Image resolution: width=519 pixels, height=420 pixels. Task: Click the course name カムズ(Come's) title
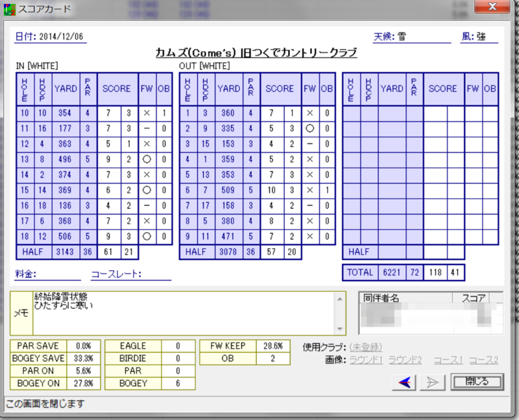(256, 52)
